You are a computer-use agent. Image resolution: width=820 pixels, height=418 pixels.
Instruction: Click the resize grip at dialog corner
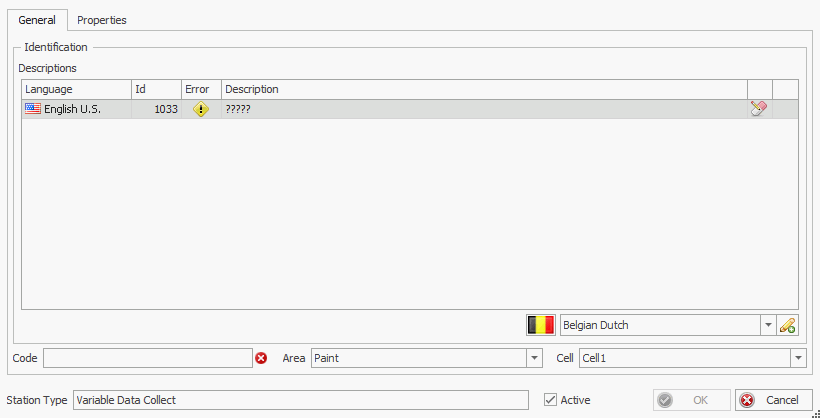coord(815,413)
